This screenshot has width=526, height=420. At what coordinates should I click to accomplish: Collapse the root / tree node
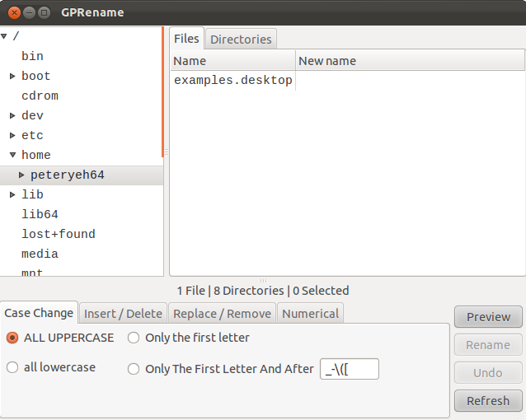tap(4, 36)
